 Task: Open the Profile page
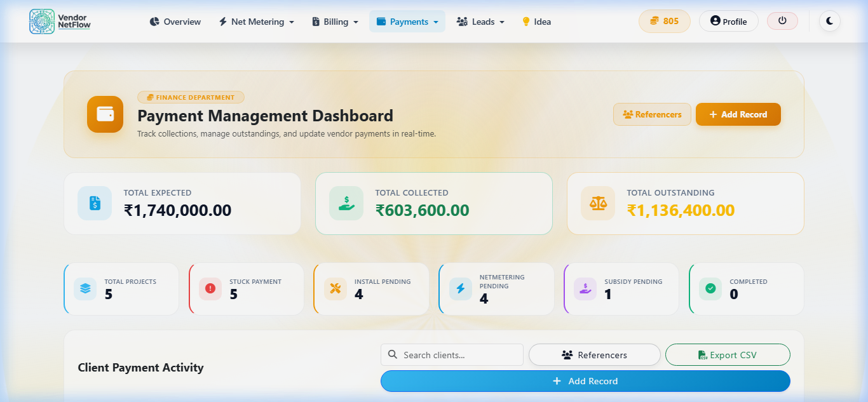[x=728, y=21]
